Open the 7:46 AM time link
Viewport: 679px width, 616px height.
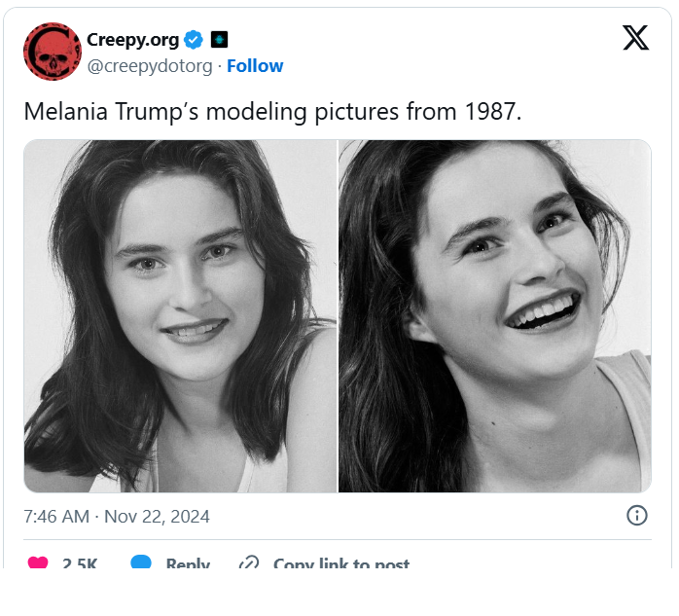(56, 517)
